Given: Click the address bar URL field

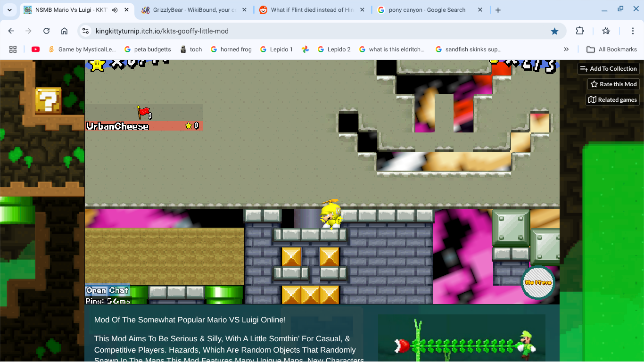Looking at the screenshot, I should 321,31.
